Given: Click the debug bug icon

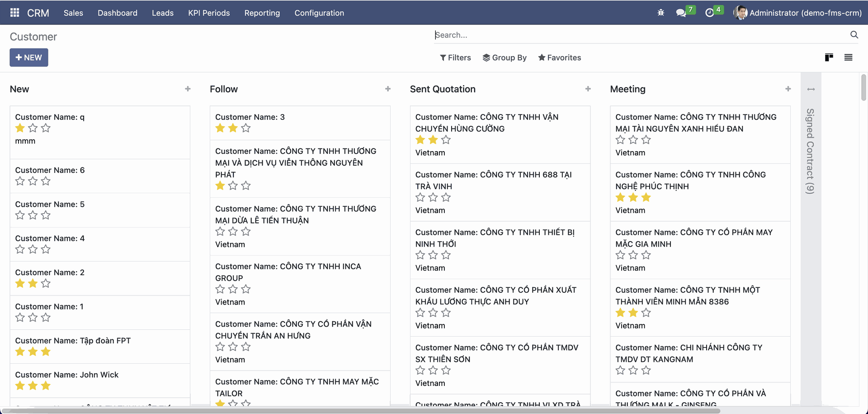Looking at the screenshot, I should coord(660,13).
